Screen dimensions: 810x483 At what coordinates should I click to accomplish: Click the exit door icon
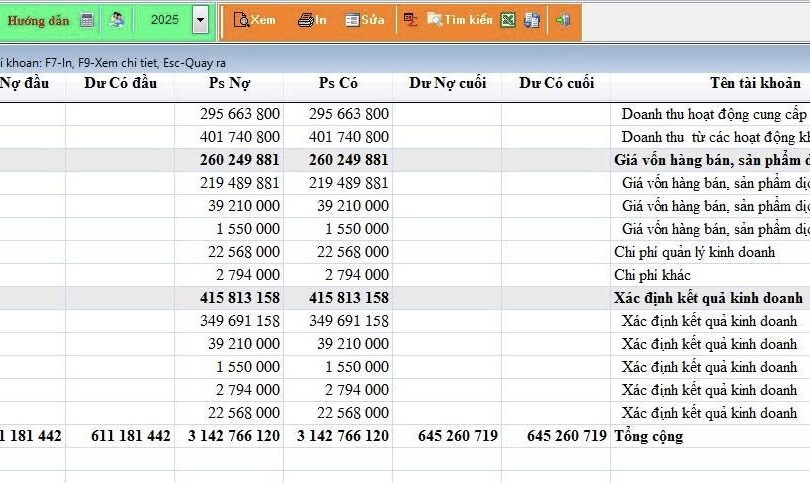(563, 20)
